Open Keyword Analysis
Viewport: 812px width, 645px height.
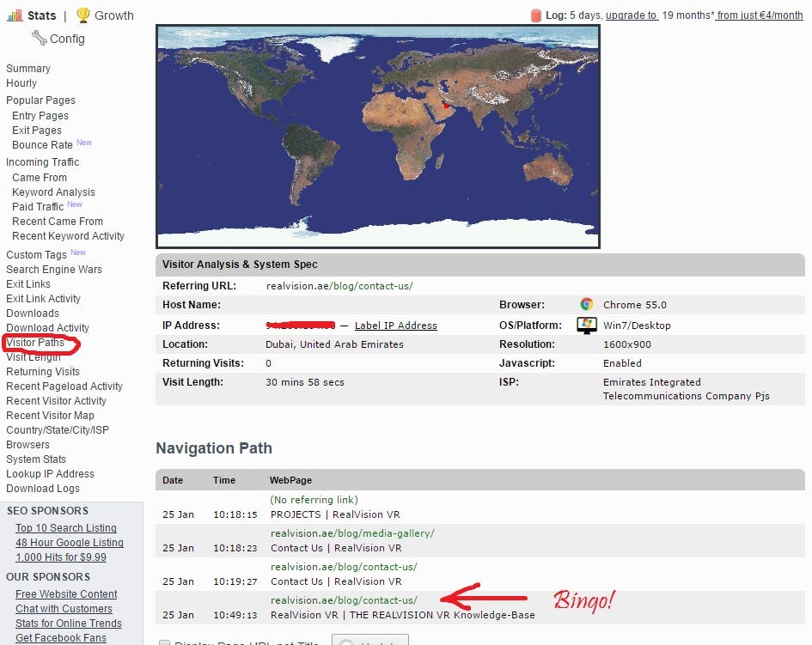(x=54, y=192)
